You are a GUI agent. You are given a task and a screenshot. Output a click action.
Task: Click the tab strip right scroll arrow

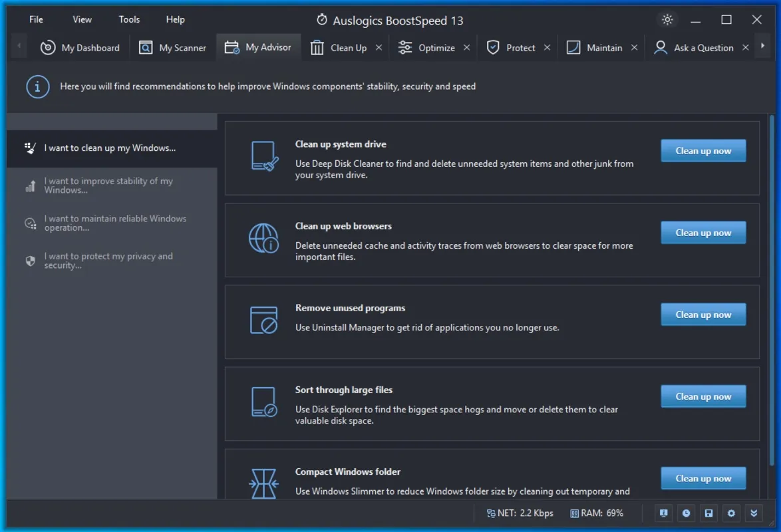coord(762,46)
